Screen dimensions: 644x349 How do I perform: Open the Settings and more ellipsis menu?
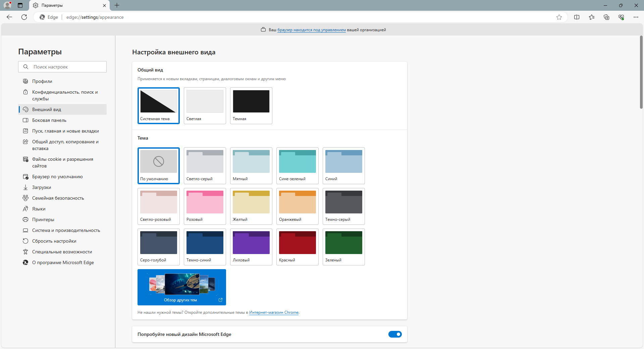coord(636,17)
